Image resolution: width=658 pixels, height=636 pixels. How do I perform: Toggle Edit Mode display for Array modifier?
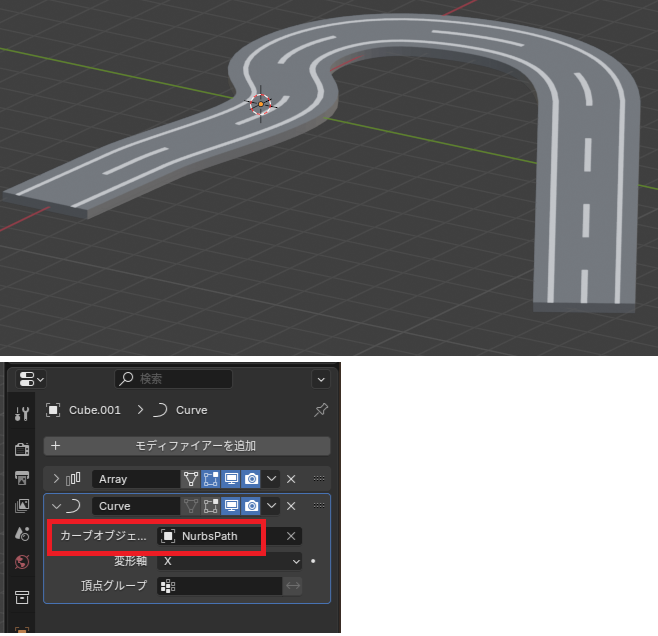pos(210,479)
